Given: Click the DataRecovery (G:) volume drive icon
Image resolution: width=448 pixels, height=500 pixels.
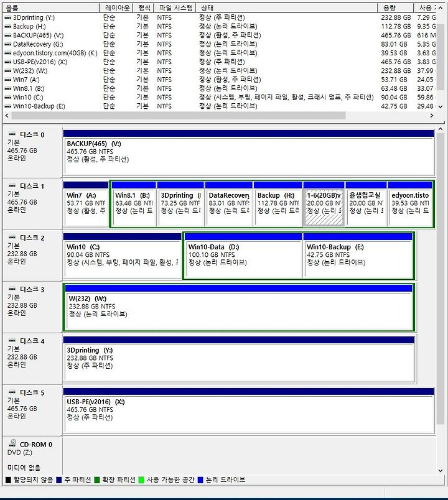Looking at the screenshot, I should click(7, 44).
